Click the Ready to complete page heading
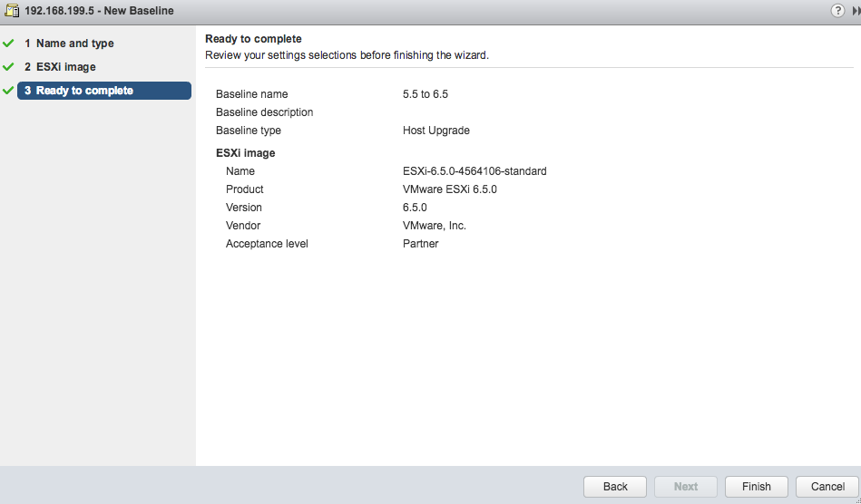Screen dimensions: 861x504 [253, 39]
